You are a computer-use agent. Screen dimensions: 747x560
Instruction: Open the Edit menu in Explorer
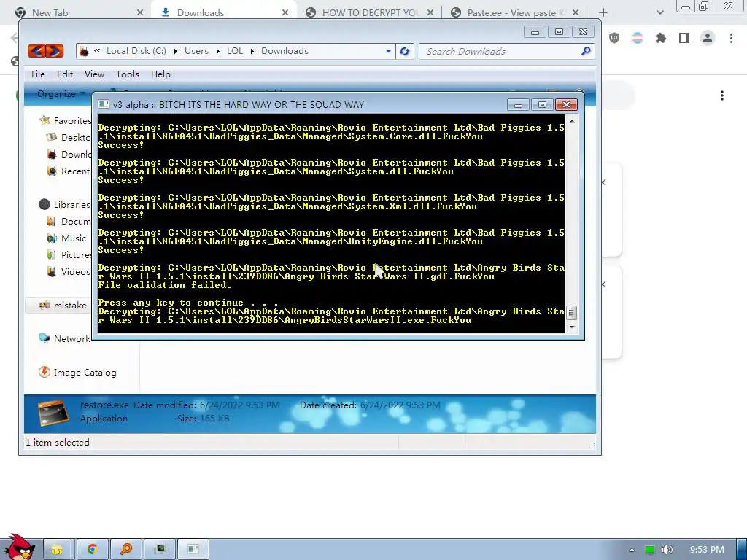tap(65, 74)
